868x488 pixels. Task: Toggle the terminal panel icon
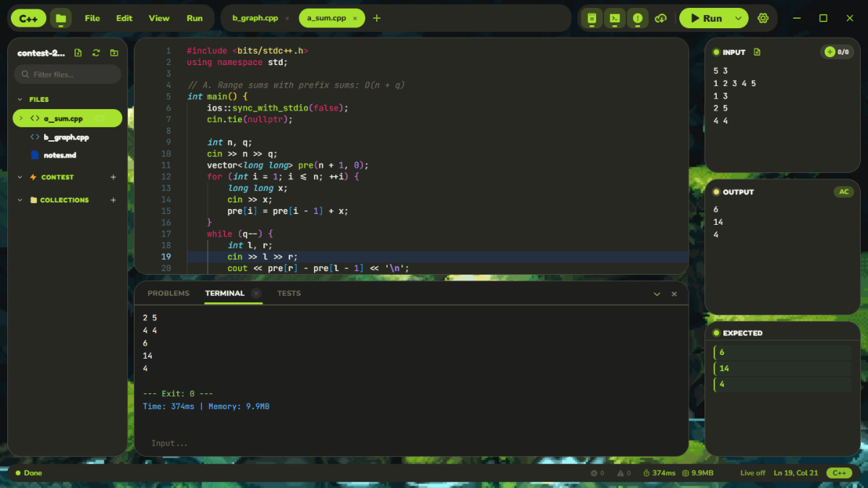point(615,18)
